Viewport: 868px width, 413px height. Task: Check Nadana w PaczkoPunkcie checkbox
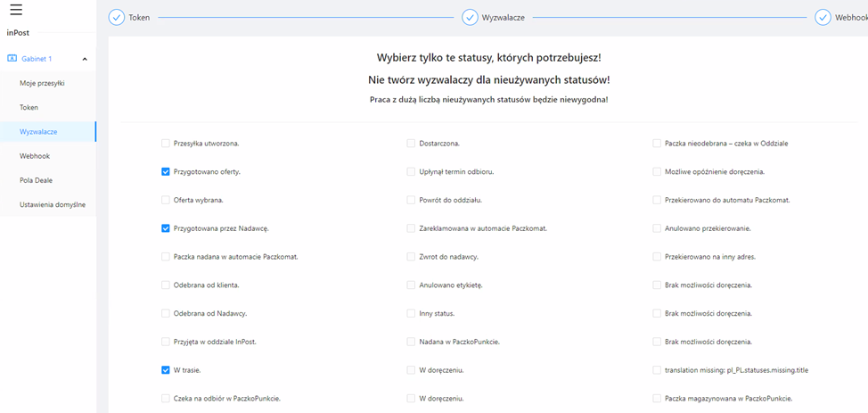pos(411,342)
